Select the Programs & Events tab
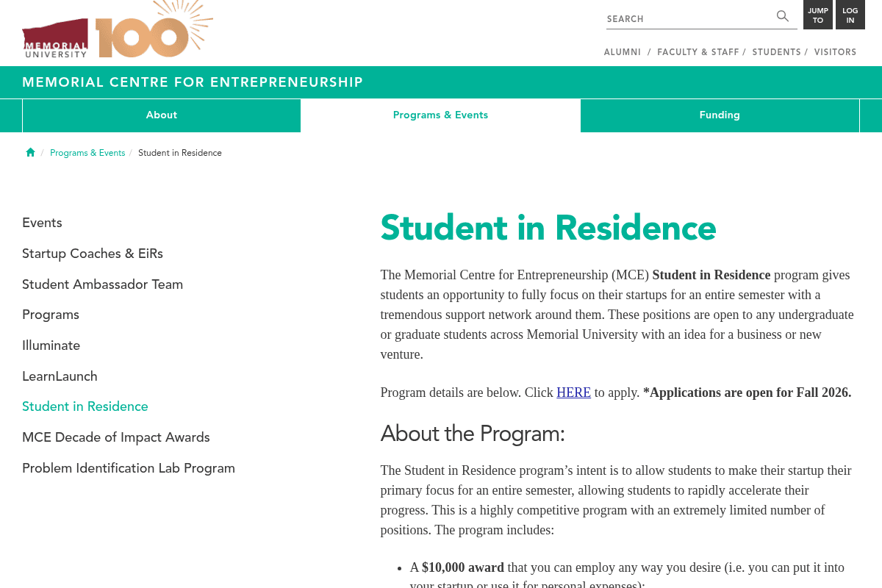Image resolution: width=882 pixels, height=588 pixels. (x=440, y=115)
